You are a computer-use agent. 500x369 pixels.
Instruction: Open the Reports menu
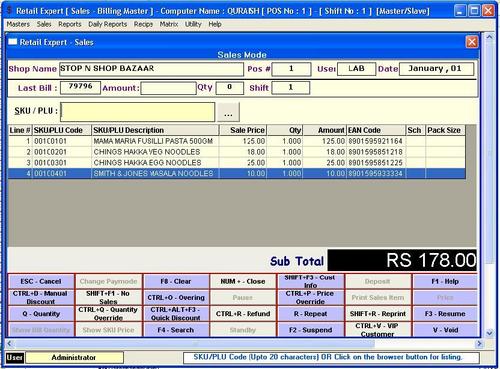[x=70, y=24]
